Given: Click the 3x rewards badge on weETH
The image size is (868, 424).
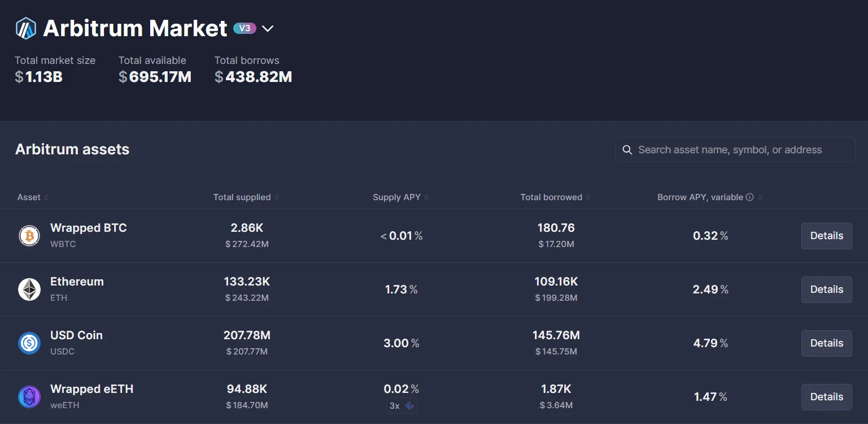Looking at the screenshot, I should (402, 405).
